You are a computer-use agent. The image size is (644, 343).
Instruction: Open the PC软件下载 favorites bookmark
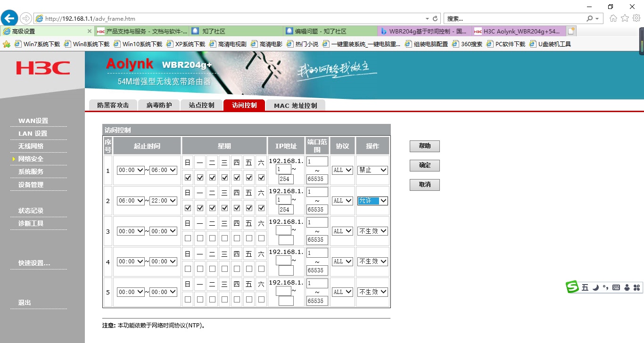pyautogui.click(x=505, y=44)
